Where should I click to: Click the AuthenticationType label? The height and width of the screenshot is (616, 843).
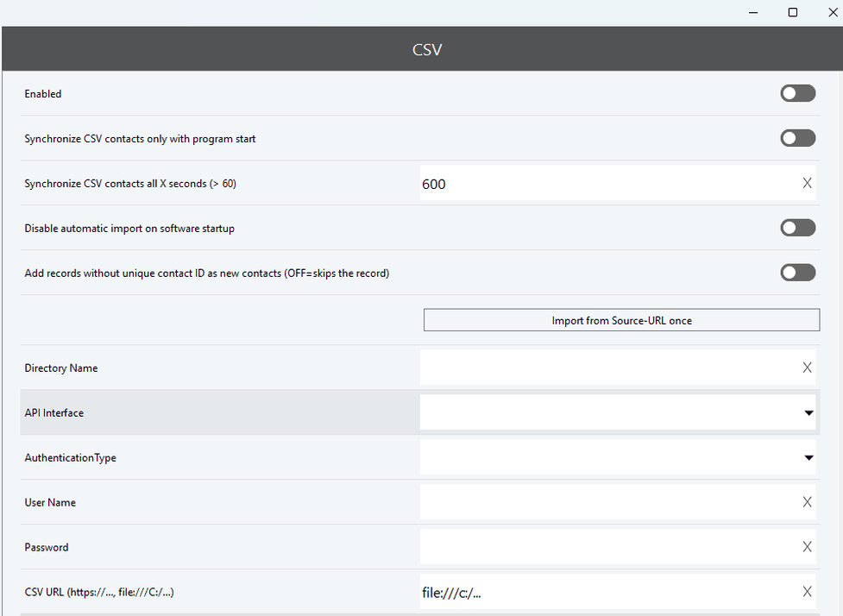(71, 458)
